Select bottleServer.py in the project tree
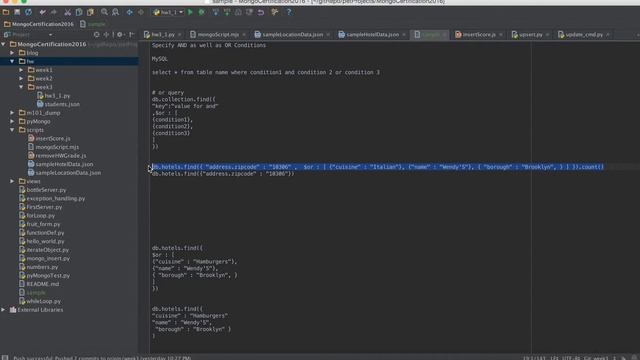This screenshot has width=640, height=360. click(x=42, y=190)
